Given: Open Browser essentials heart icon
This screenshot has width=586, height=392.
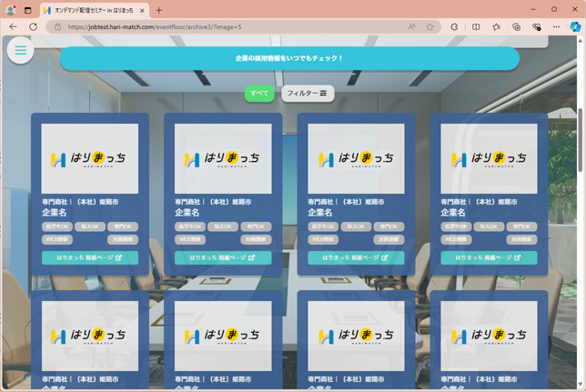Looking at the screenshot, I should pyautogui.click(x=537, y=27).
